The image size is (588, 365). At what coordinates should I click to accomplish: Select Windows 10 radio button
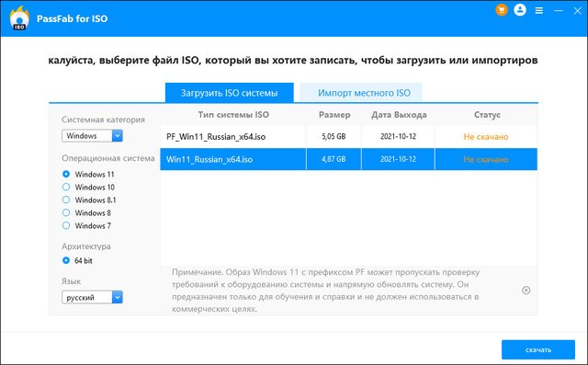tap(66, 187)
